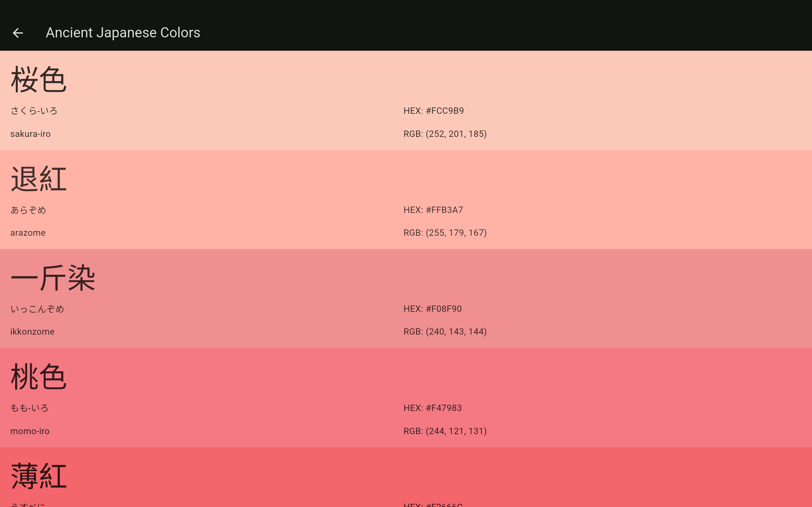Click HEX value #F08F90
Viewport: 812px width, 507px height.
pos(433,309)
